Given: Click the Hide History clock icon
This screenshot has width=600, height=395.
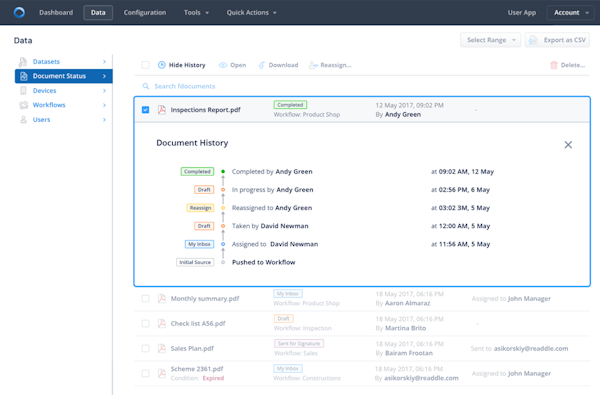Looking at the screenshot, I should coord(162,65).
